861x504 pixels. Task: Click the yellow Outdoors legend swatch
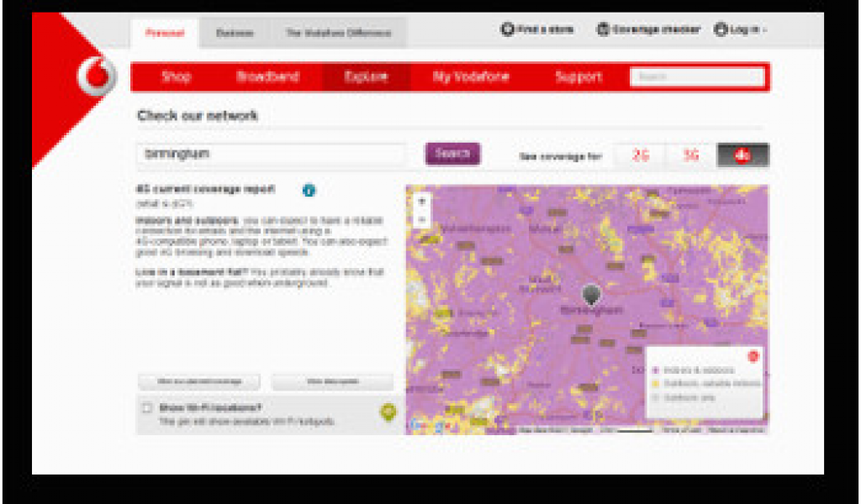point(655,384)
